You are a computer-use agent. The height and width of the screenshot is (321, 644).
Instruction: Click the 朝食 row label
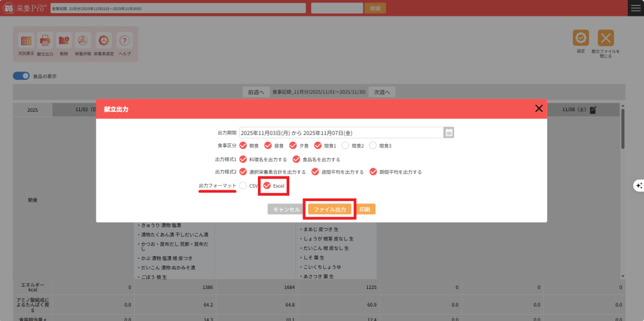tap(33, 200)
